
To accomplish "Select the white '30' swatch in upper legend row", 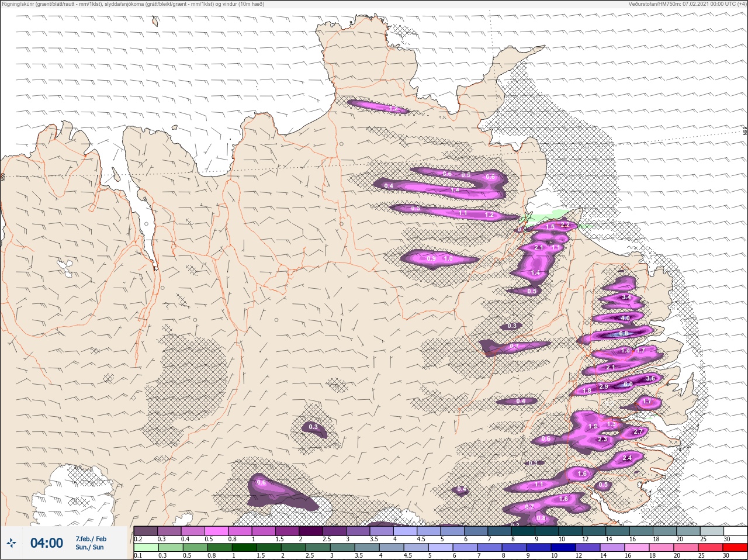I will 735,531.
